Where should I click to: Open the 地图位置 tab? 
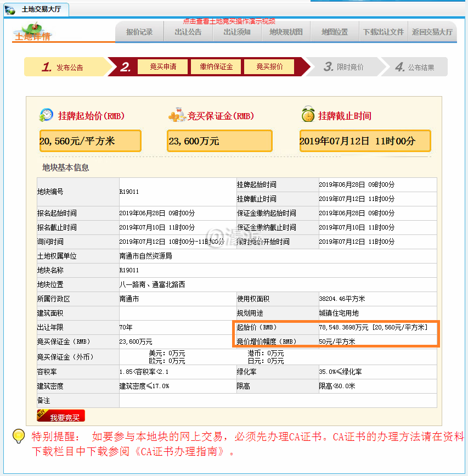click(335, 32)
